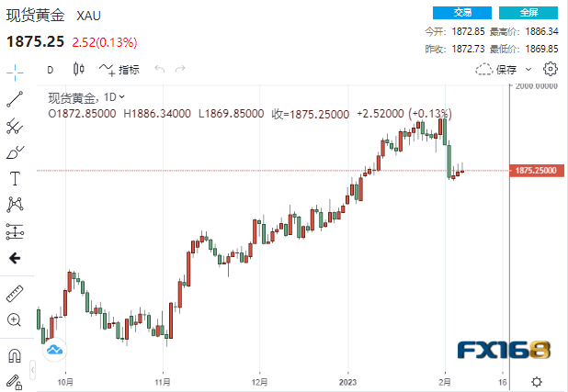Viewport: 568px width, 392px height.
Task: Click the 全屏 fullscreen button
Action: pos(528,12)
